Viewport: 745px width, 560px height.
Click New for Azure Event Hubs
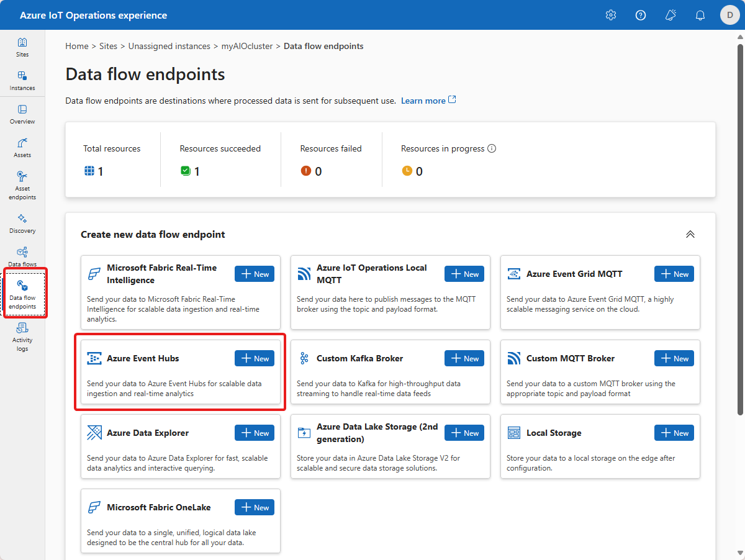[255, 358]
